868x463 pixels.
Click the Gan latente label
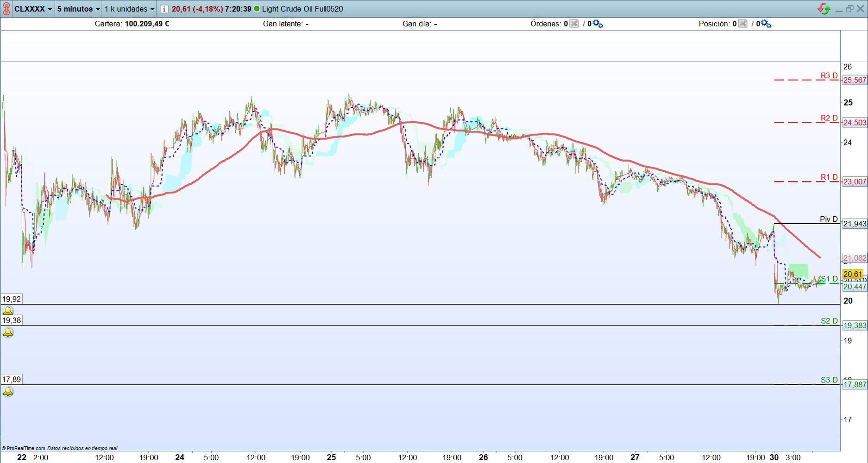283,24
